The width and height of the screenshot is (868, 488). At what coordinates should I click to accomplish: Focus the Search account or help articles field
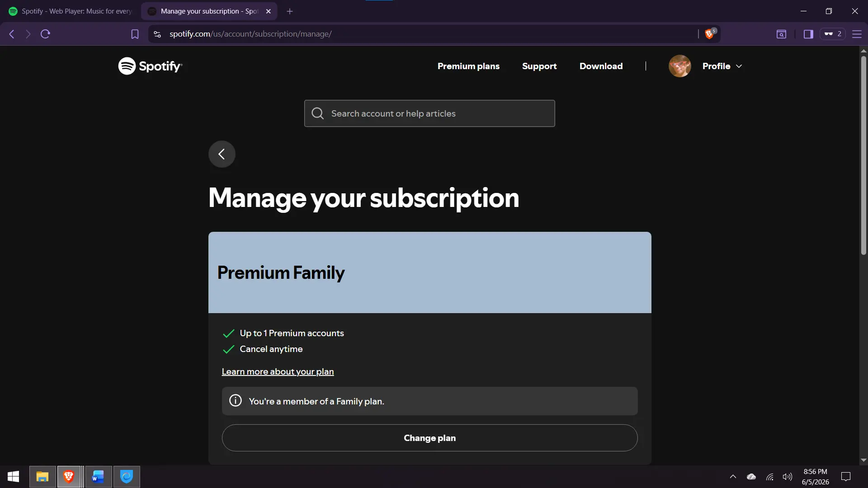coord(429,113)
